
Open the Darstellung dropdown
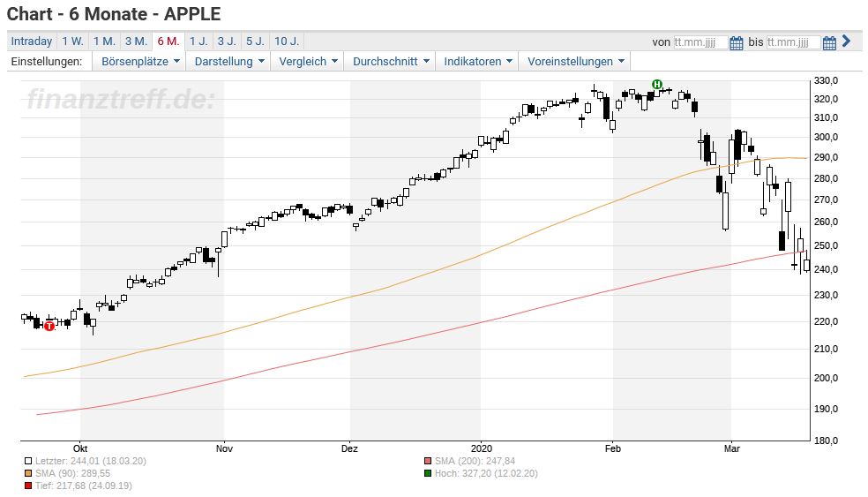228,62
